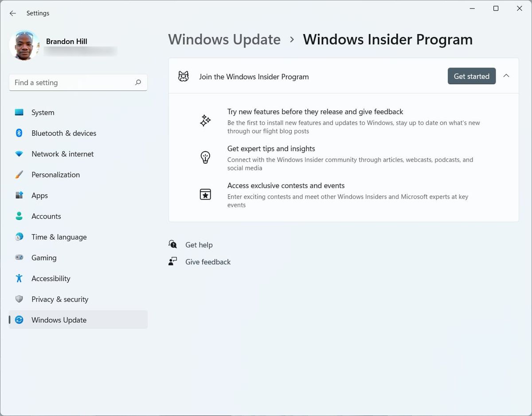Screen dimensions: 532x416
Task: Click the Windows Insider Program heading
Action: click(388, 39)
